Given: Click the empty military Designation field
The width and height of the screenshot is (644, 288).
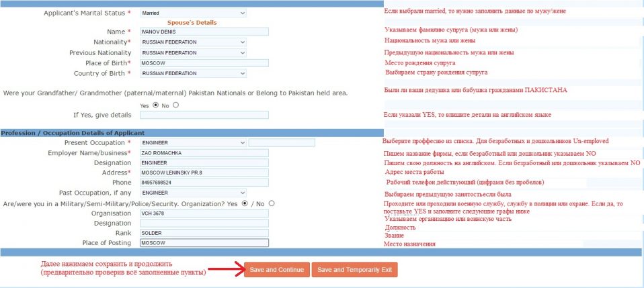Looking at the screenshot, I should pos(204,223).
